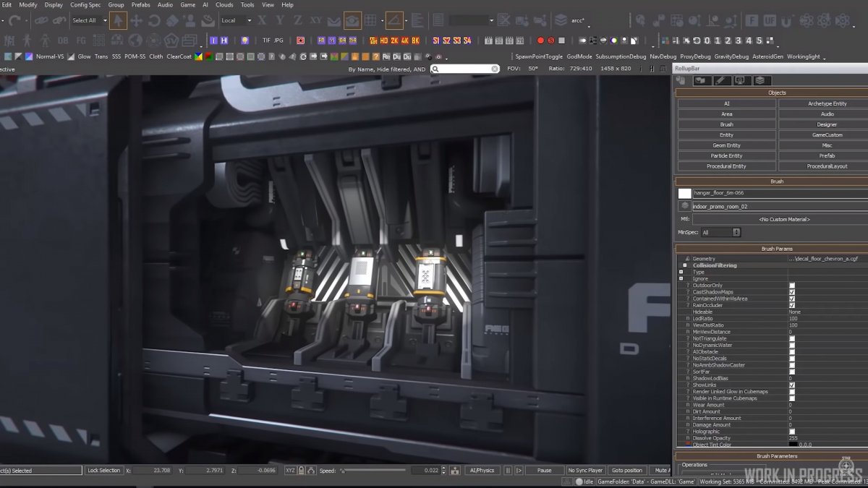Screen dimensions: 868x488
Task: Click the red record button
Action: tap(540, 40)
